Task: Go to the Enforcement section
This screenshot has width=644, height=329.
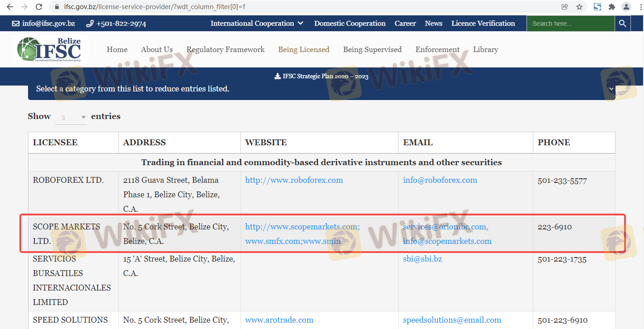Action: click(437, 50)
